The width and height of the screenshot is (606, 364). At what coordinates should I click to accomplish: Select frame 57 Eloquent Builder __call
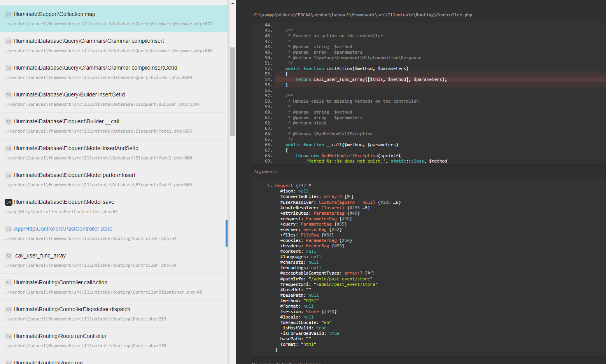(x=114, y=126)
